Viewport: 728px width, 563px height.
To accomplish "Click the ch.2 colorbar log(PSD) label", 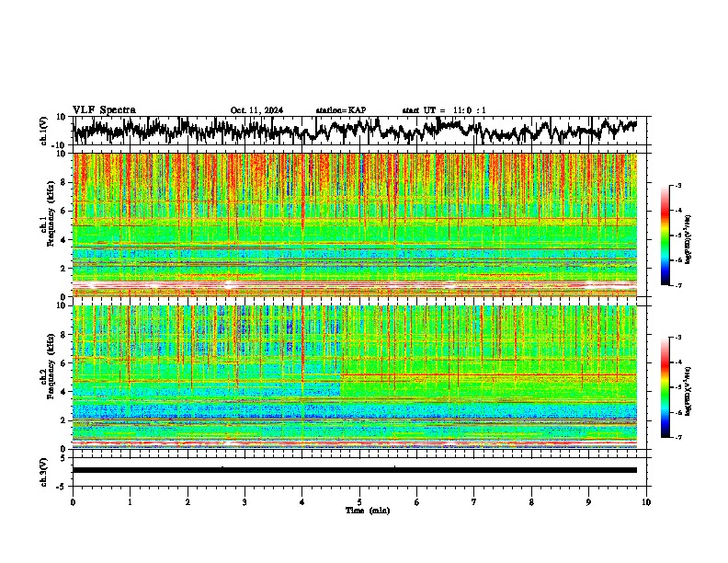I will pos(688,391).
